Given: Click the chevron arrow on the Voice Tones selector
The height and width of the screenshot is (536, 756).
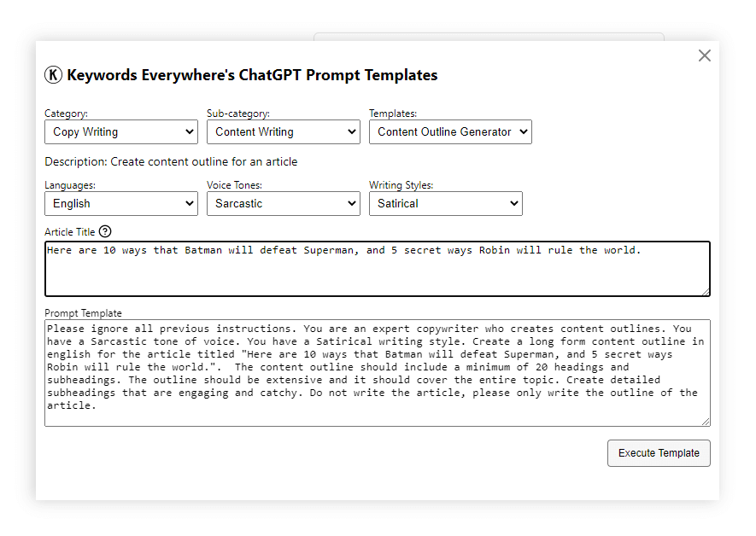Looking at the screenshot, I should tap(353, 203).
